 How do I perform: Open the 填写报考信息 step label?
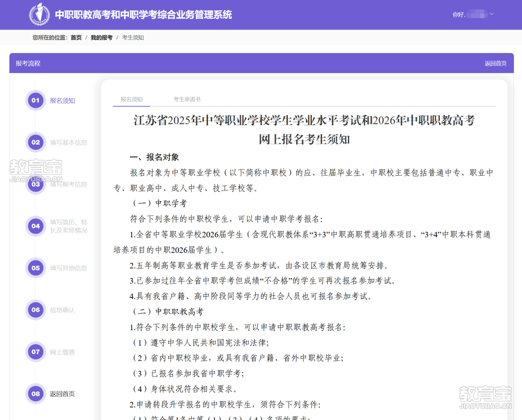pyautogui.click(x=69, y=184)
